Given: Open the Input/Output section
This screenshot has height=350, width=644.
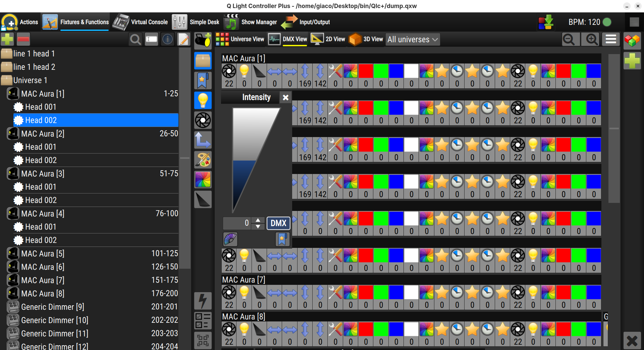Looking at the screenshot, I should [x=306, y=22].
